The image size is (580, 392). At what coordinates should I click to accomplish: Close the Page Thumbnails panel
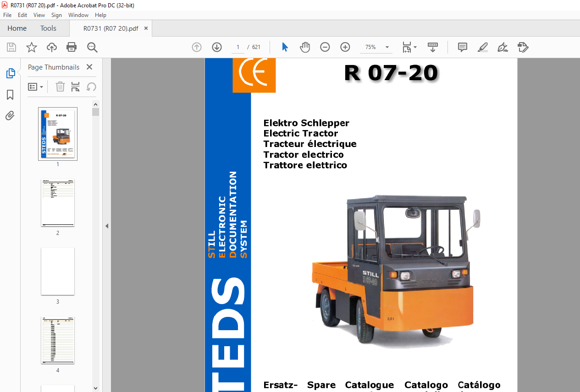[89, 67]
